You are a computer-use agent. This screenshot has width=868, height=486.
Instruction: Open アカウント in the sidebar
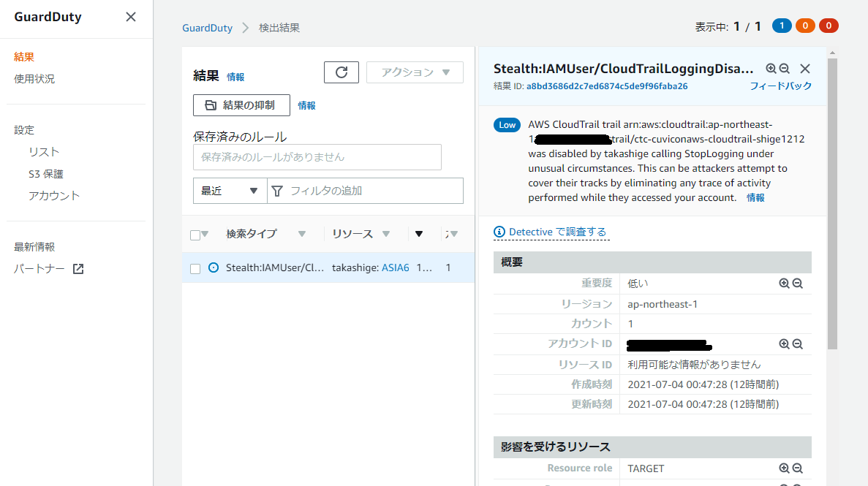pos(54,196)
